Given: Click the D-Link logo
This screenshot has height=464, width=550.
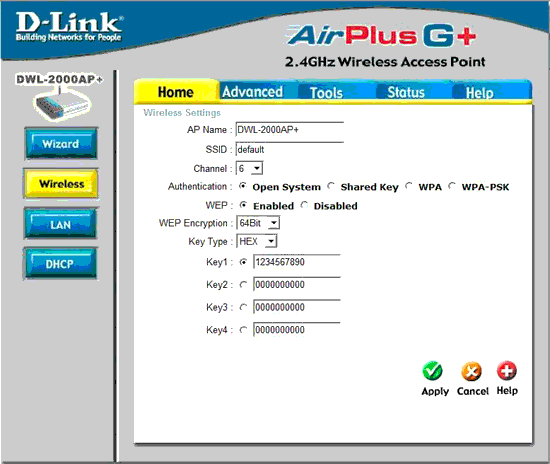Looking at the screenshot, I should point(69,26).
